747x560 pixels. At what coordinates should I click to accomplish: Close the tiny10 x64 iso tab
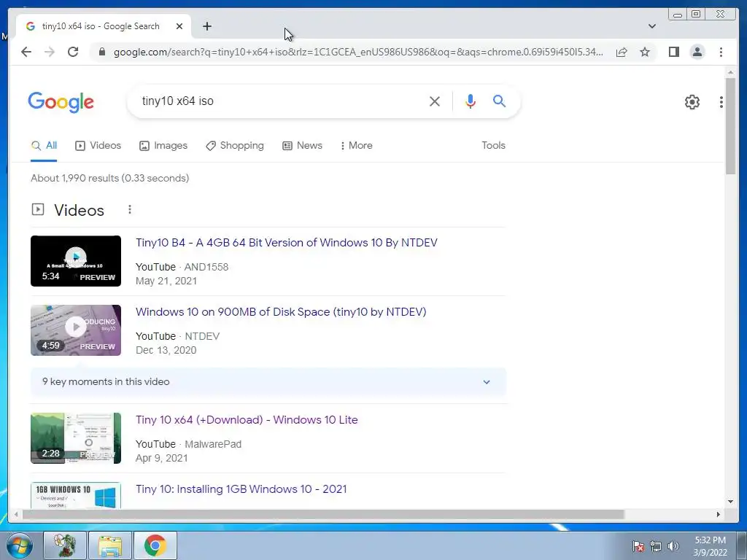pos(179,26)
